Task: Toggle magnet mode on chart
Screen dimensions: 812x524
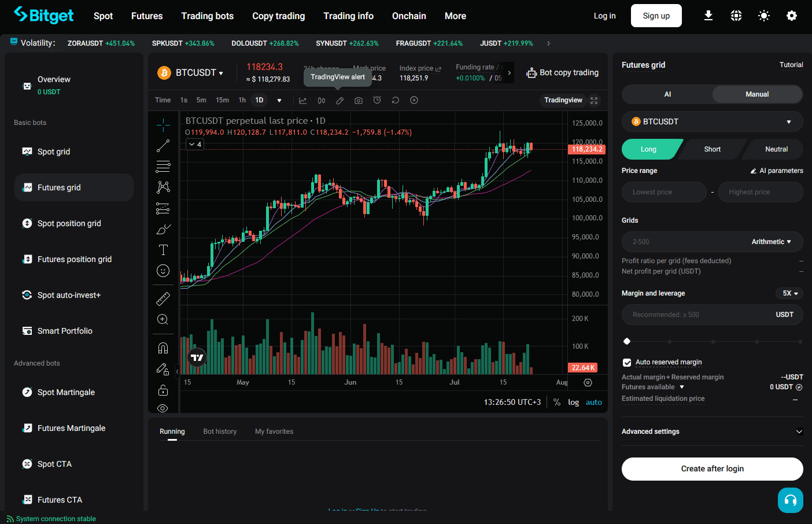Action: point(163,348)
